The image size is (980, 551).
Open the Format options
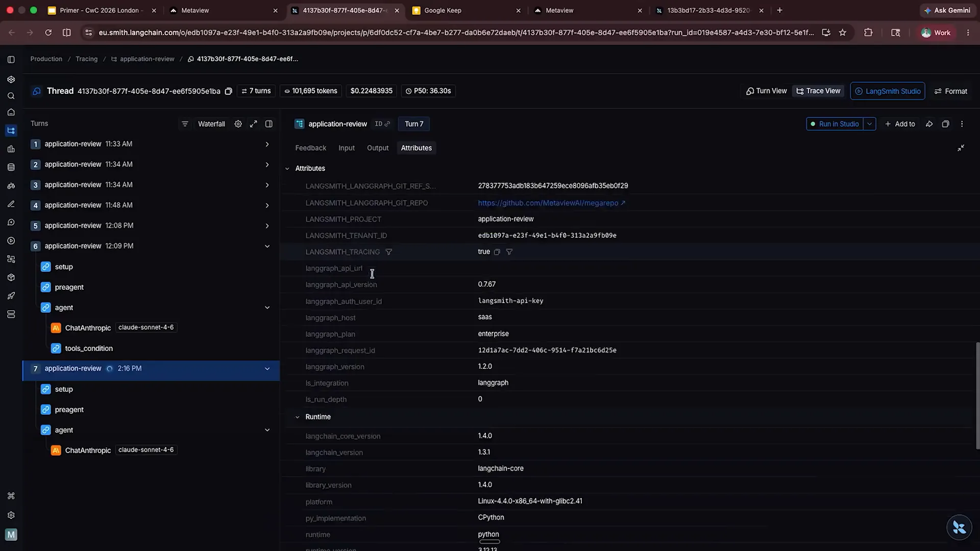[951, 91]
